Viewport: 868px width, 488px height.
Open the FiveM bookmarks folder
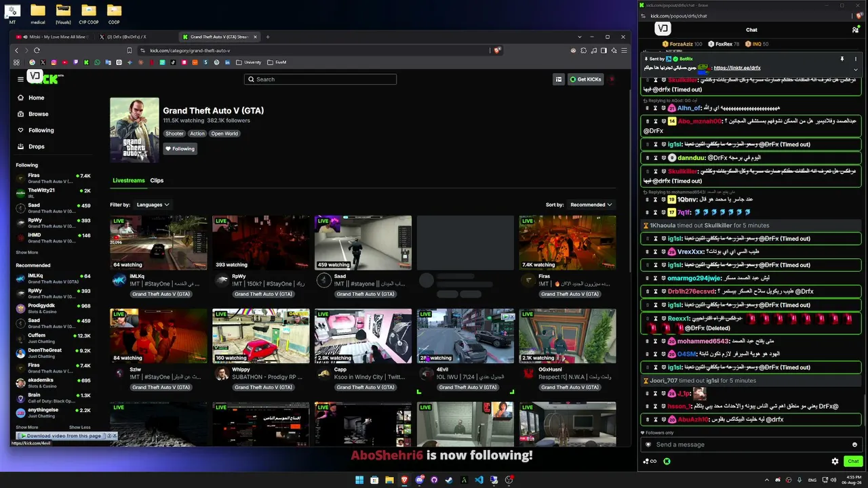click(277, 62)
